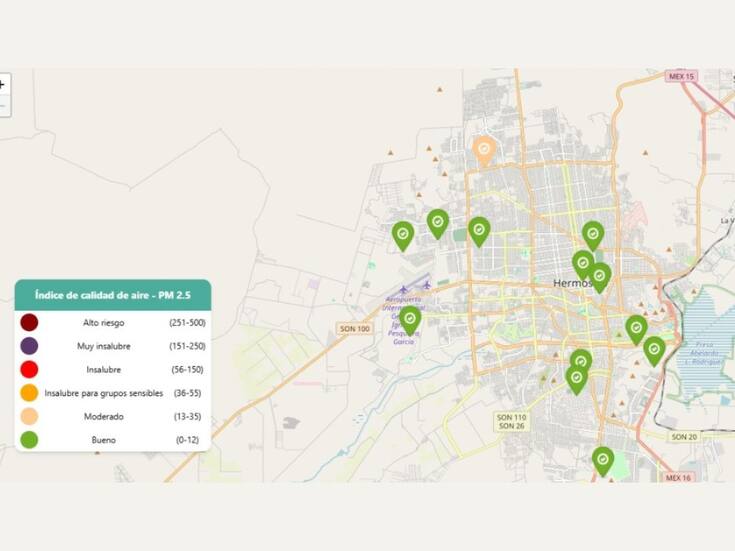Click the '(0-12)' range value
This screenshot has height=551, width=735.
[188, 440]
